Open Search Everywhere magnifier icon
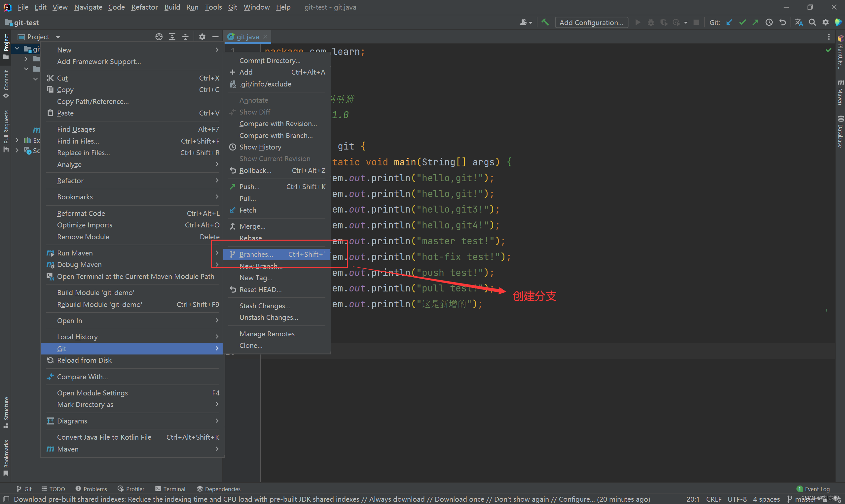Image resolution: width=845 pixels, height=504 pixels. click(812, 22)
